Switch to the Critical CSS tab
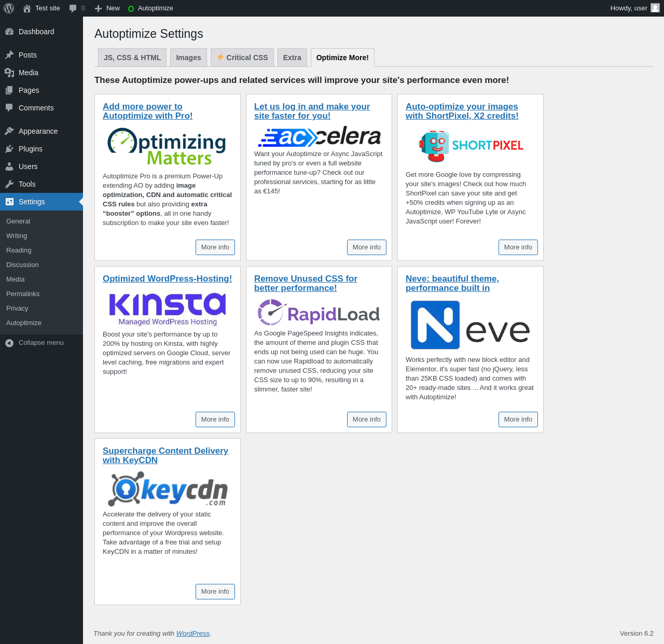The image size is (664, 644). (242, 58)
